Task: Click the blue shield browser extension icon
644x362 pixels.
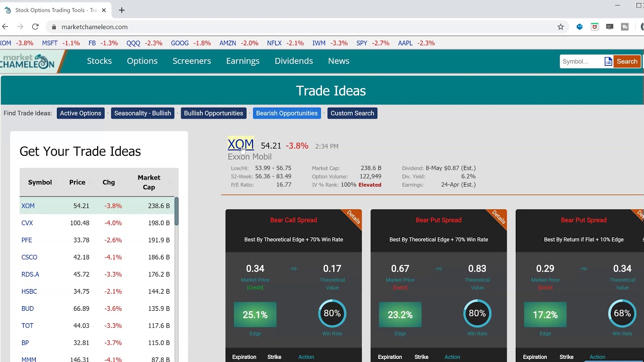Action: [x=580, y=27]
